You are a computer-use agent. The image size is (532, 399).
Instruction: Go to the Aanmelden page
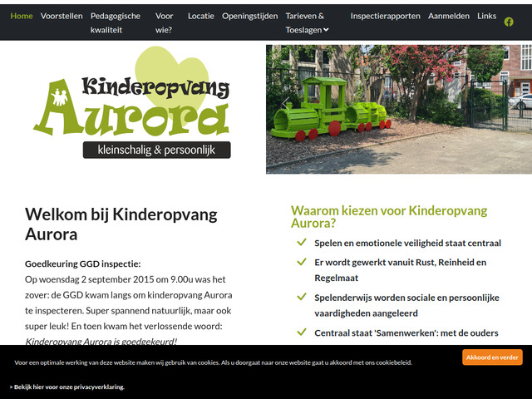point(448,16)
